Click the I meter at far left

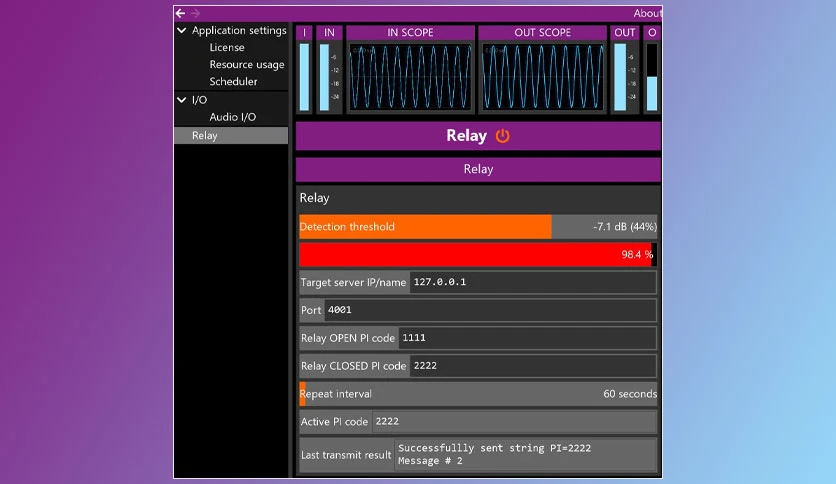tap(304, 77)
